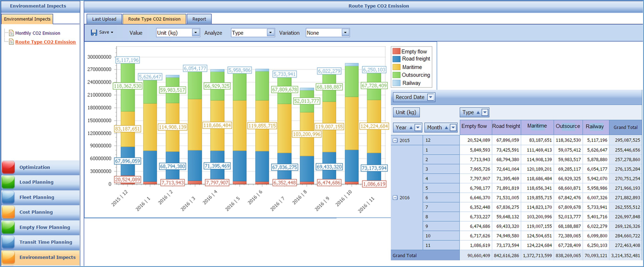
Task: Click grand total cell 3,214,352,481
Action: [626, 255]
